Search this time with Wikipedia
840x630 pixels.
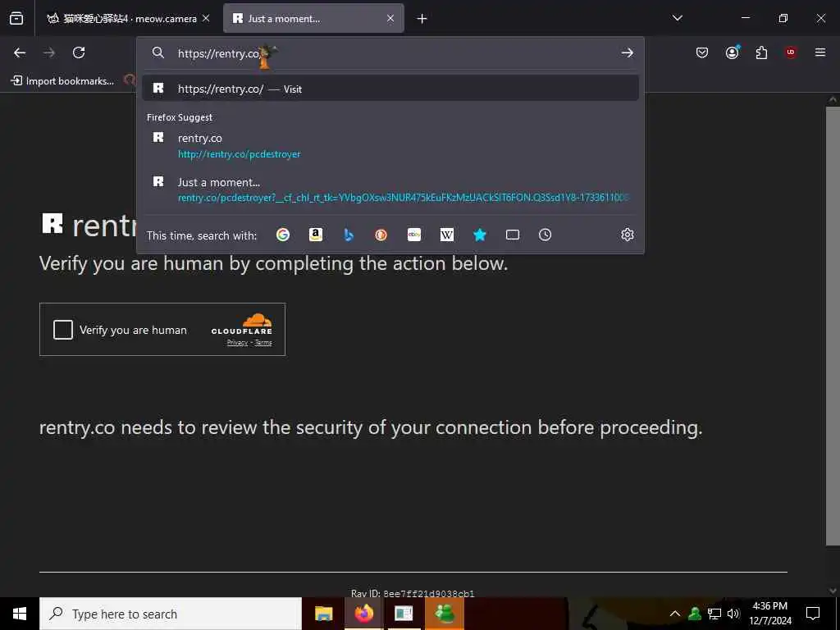coord(447,235)
